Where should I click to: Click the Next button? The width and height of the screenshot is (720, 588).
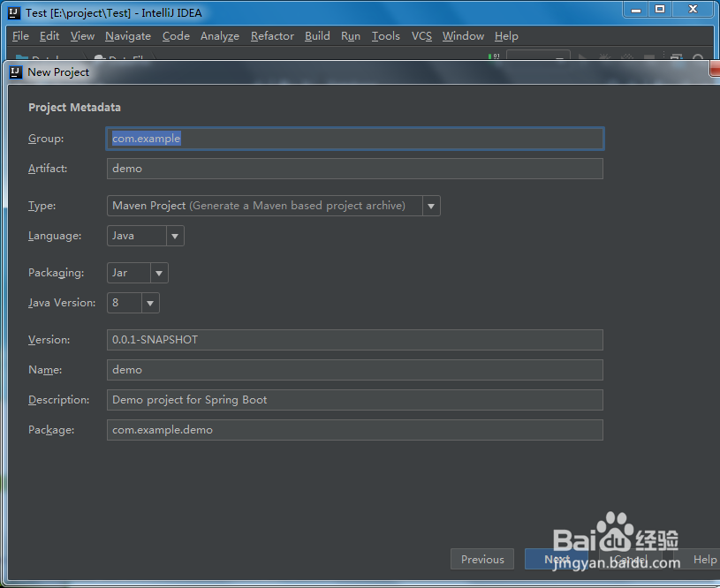coord(557,559)
